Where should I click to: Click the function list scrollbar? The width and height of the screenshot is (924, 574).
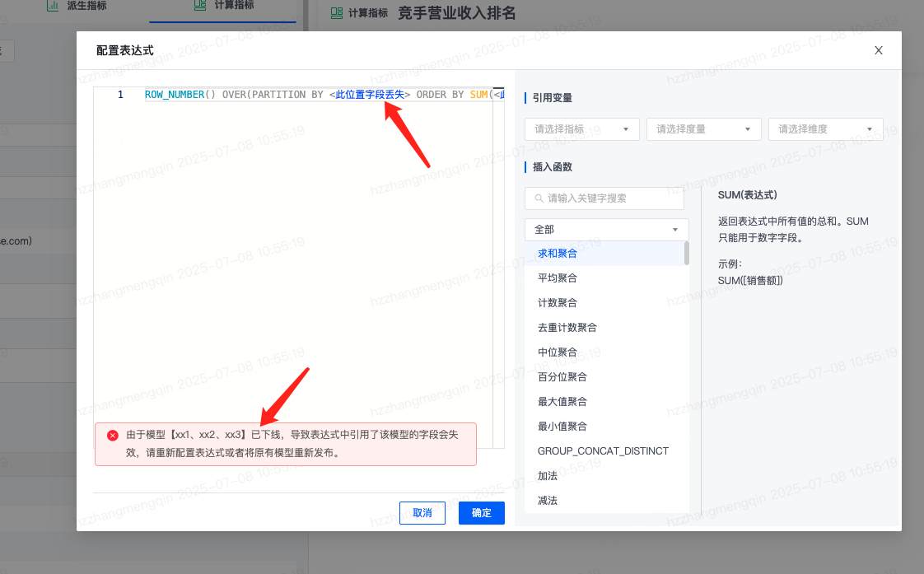[687, 254]
